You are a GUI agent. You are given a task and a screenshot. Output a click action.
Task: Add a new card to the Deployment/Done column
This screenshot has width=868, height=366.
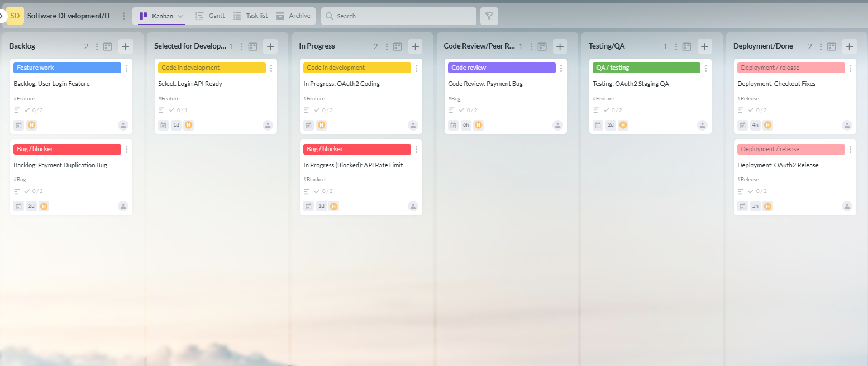[x=849, y=46]
